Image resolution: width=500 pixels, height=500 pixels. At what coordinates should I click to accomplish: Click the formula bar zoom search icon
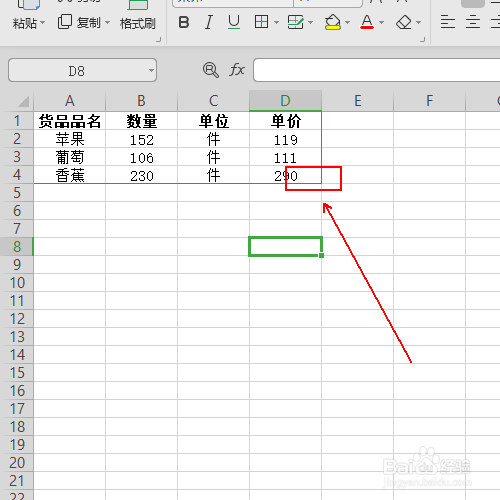(x=210, y=70)
